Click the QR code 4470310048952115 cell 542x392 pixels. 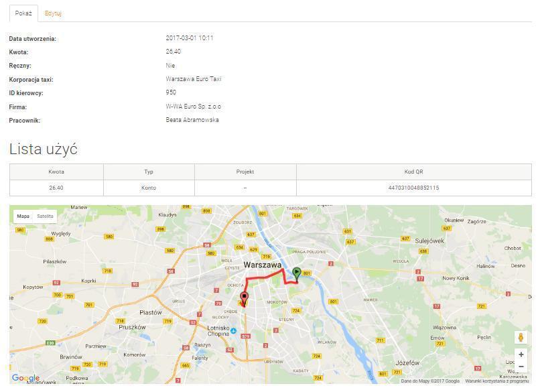click(414, 188)
